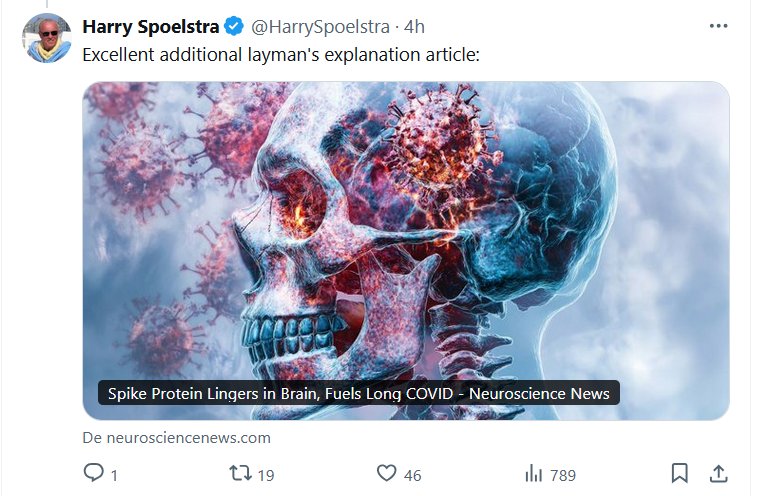This screenshot has height=496, width=762.
Task: Bookmark this tweet
Action: click(x=679, y=473)
